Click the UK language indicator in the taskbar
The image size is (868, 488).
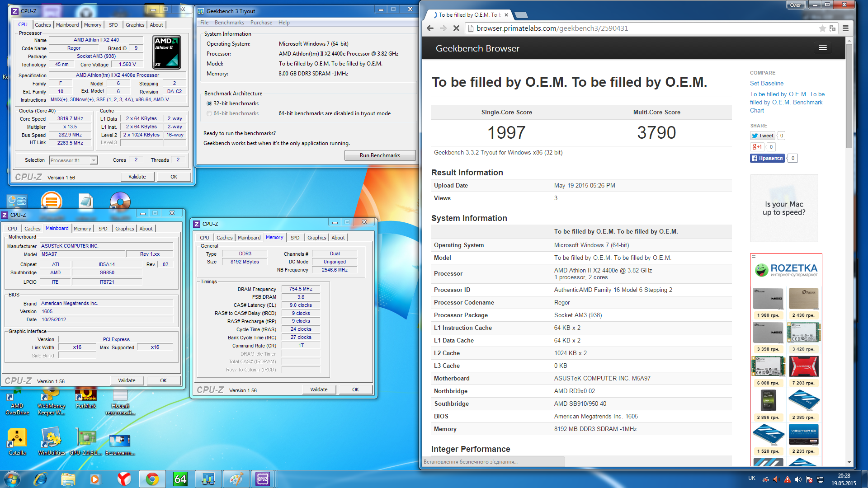click(752, 478)
